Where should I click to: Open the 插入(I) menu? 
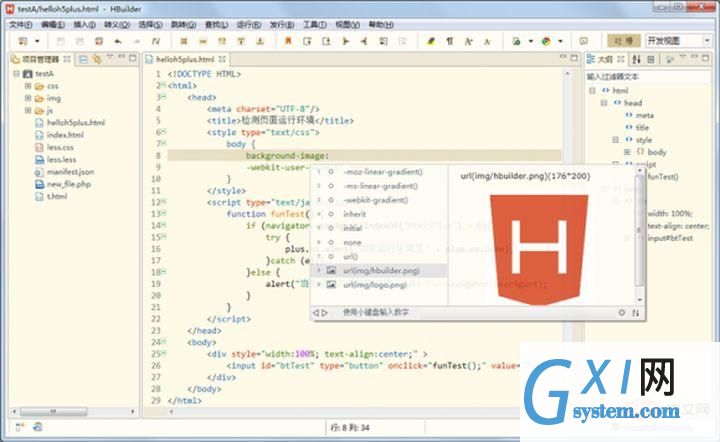click(x=84, y=25)
